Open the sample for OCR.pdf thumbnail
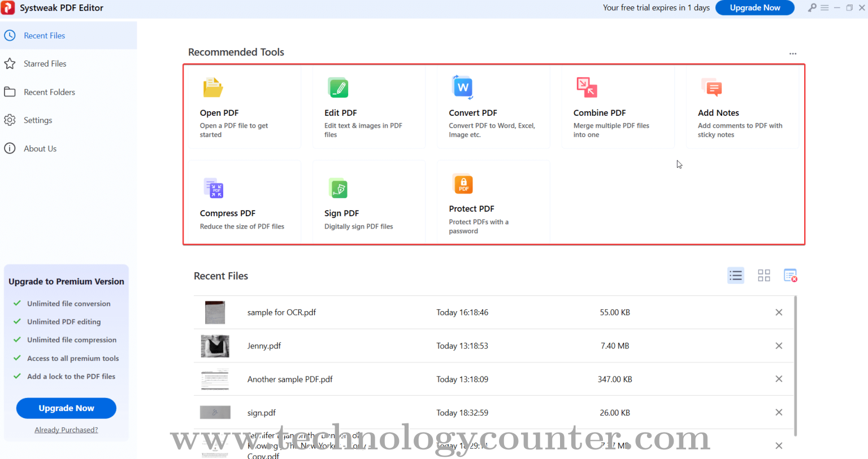 (215, 312)
